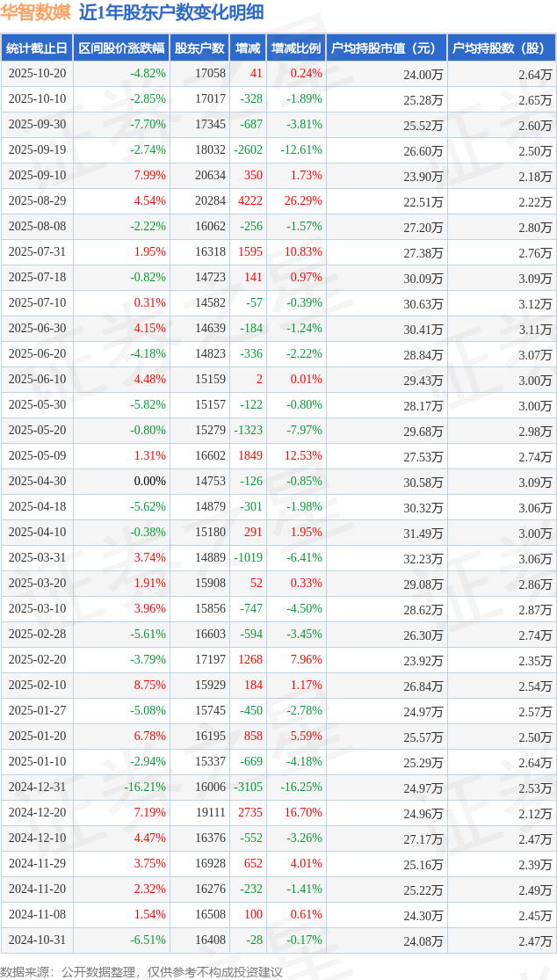This screenshot has width=557, height=980.
Task: Click shareholder count 20634
Action: tap(210, 176)
